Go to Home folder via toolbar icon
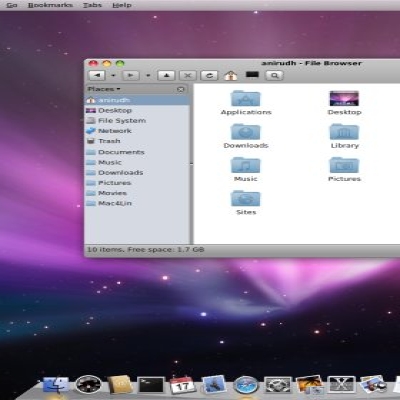The image size is (400, 400). click(231, 75)
